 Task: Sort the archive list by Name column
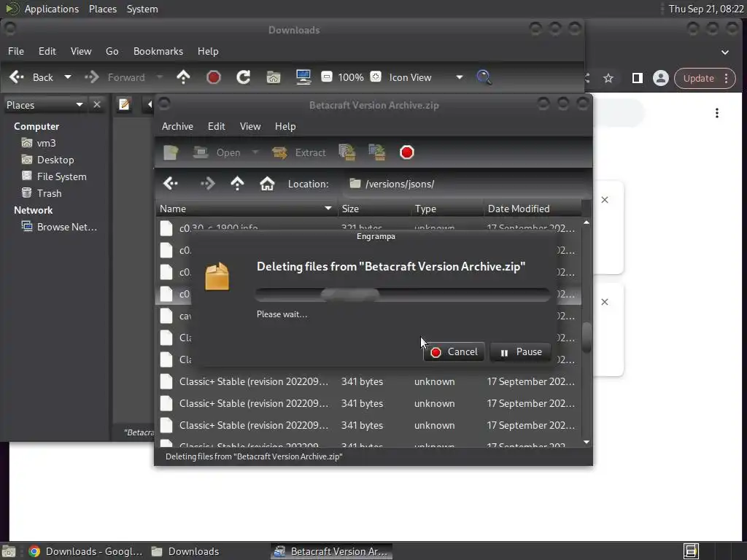point(247,209)
